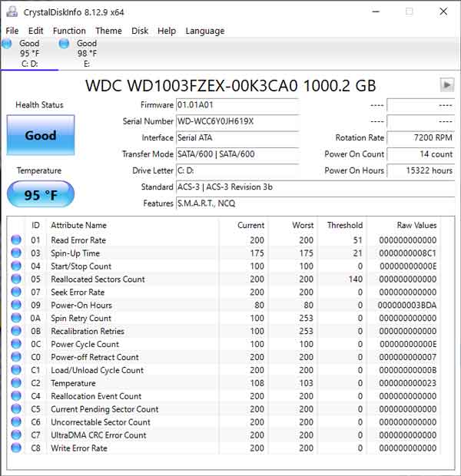Click the status orb for Temperature attribute
The image size is (461, 476).
(x=16, y=383)
